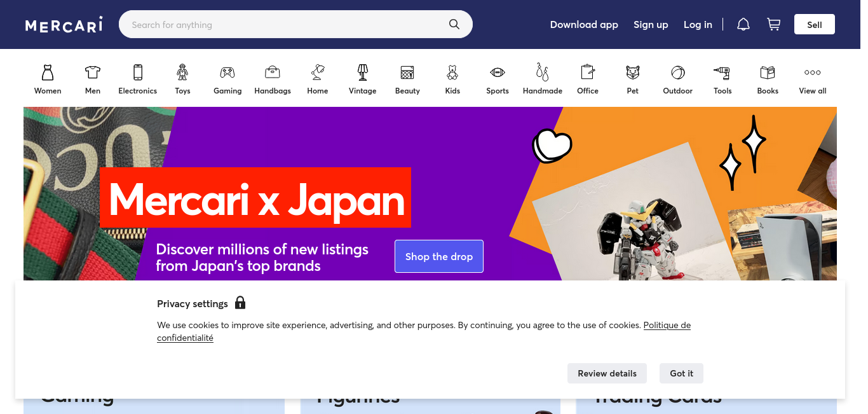Click the Mercari x Japan banner title
Screen dimensions: 868x414
click(255, 197)
